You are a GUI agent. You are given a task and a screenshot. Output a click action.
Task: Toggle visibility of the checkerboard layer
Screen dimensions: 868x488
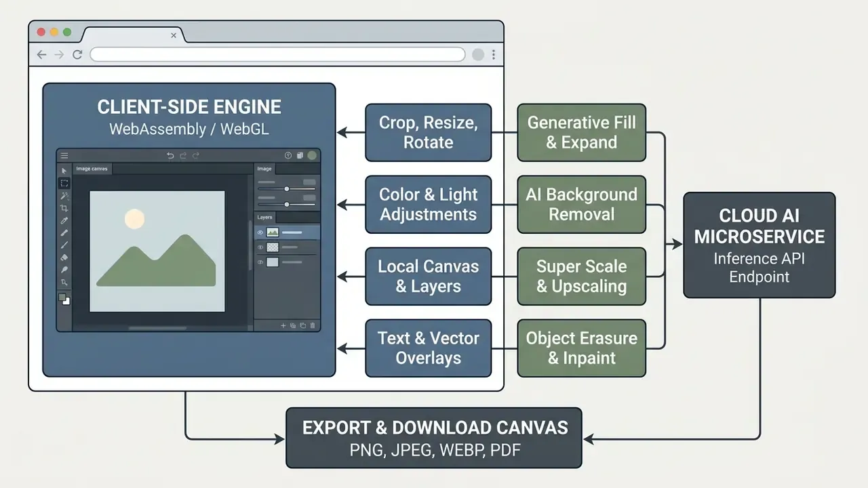click(260, 247)
